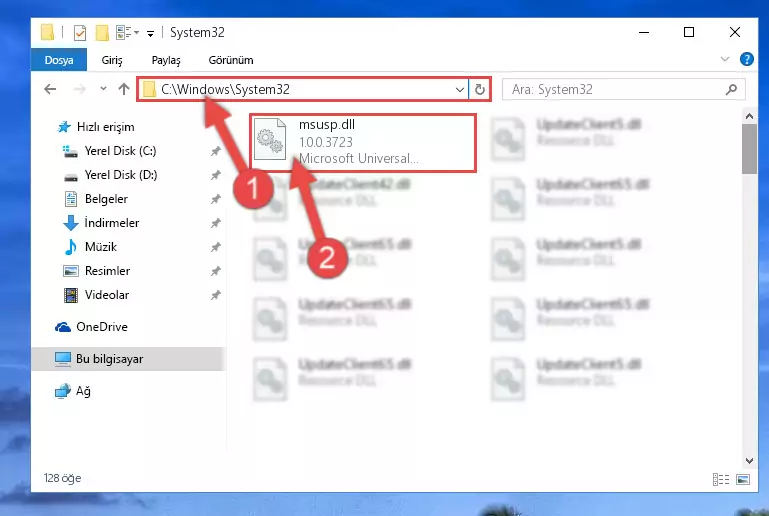Click pin icon next to Yerel Disk (C:)
Viewport: 769px width, 516px height.
click(x=215, y=151)
